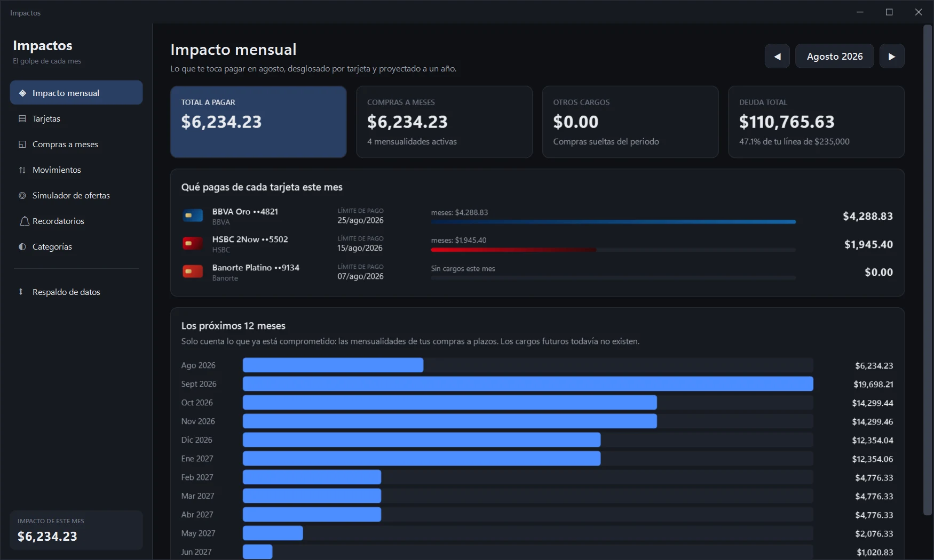Viewport: 934px width, 560px height.
Task: Click the Impacto de este mes box
Action: [76, 530]
